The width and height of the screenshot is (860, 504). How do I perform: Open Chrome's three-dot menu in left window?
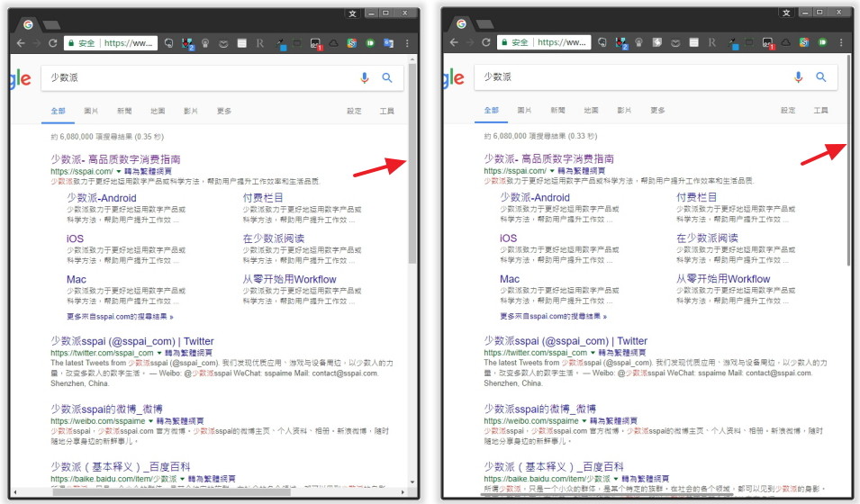point(407,43)
